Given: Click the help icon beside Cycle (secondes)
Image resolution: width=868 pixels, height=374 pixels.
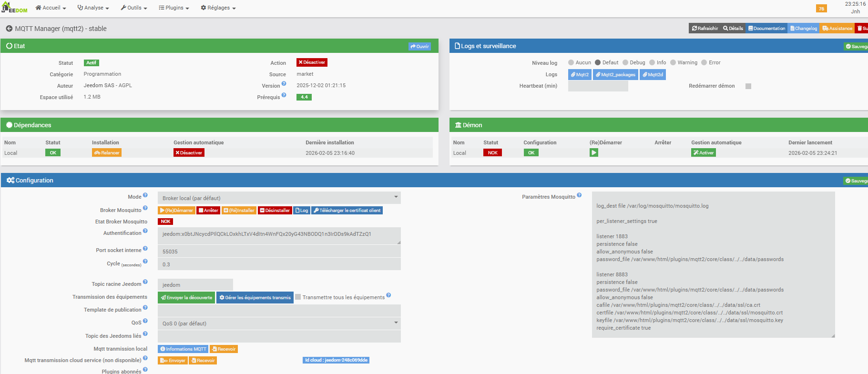Looking at the screenshot, I should pyautogui.click(x=145, y=262).
